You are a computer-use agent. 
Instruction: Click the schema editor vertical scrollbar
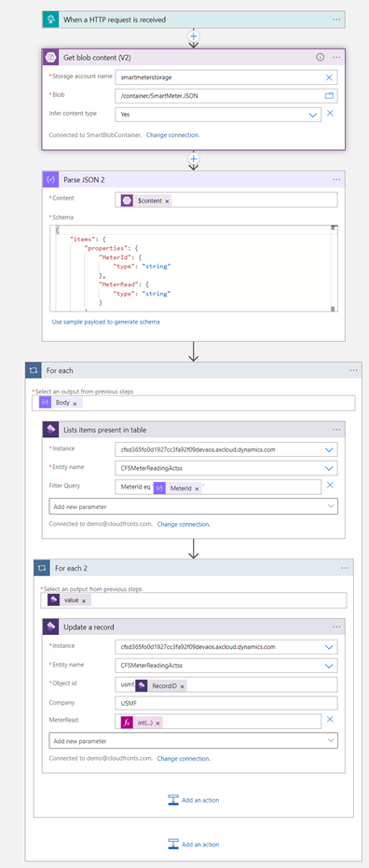pos(334,268)
